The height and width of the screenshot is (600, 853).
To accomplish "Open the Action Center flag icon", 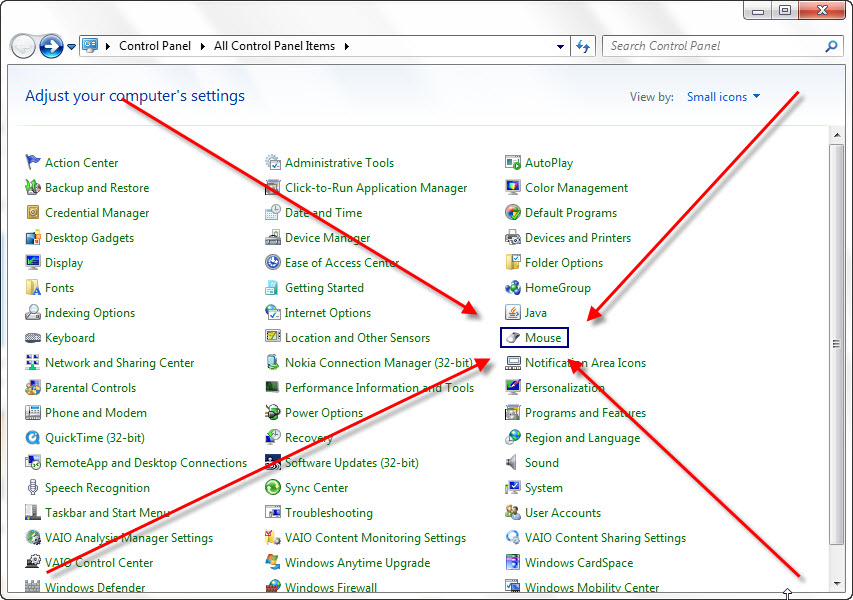I will click(x=33, y=162).
